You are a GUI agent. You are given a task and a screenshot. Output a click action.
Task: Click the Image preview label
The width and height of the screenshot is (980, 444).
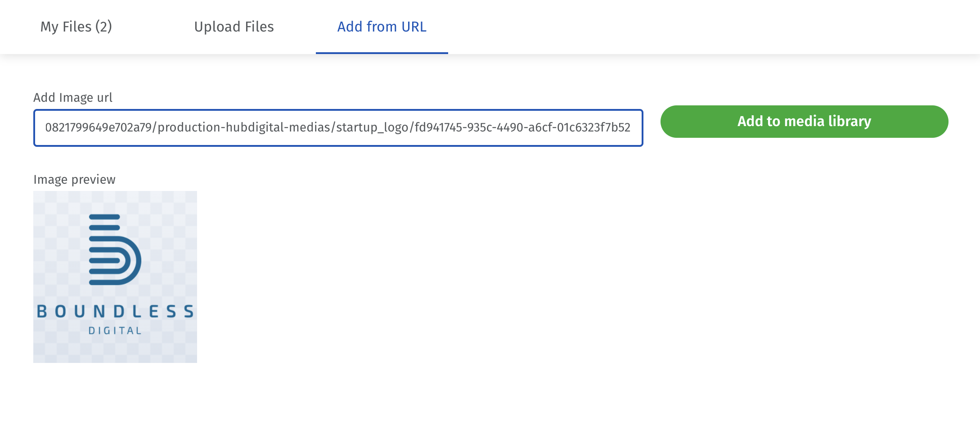[x=74, y=180]
